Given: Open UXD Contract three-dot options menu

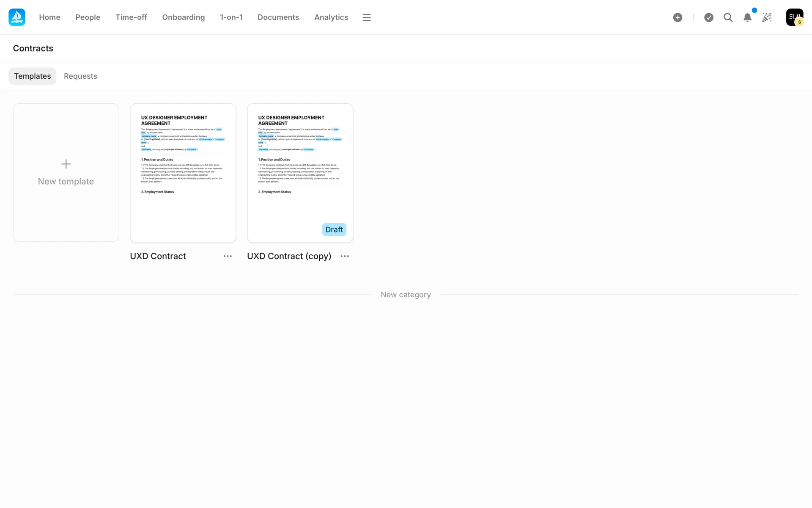Looking at the screenshot, I should (228, 256).
